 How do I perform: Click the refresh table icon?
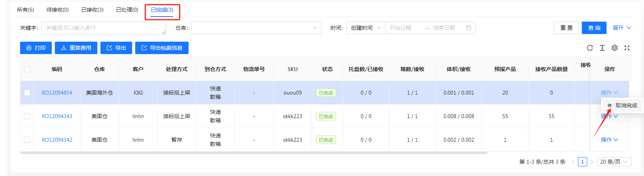click(x=590, y=48)
